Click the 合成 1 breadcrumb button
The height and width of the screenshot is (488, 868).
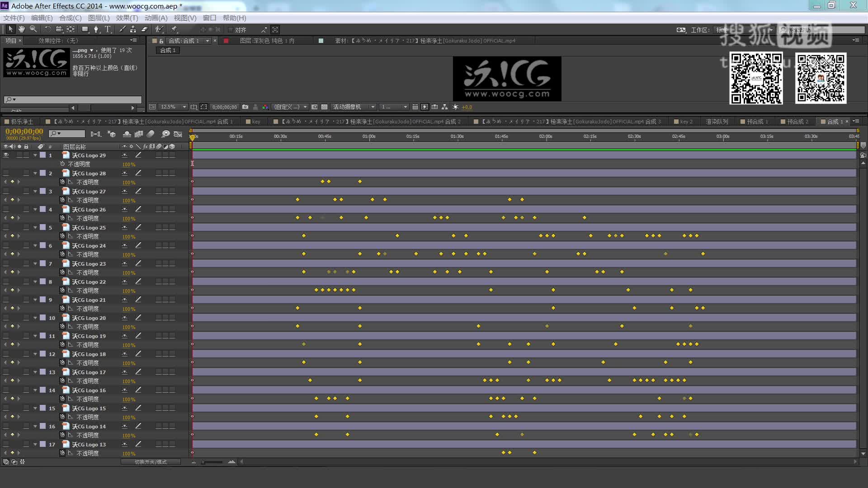[168, 50]
